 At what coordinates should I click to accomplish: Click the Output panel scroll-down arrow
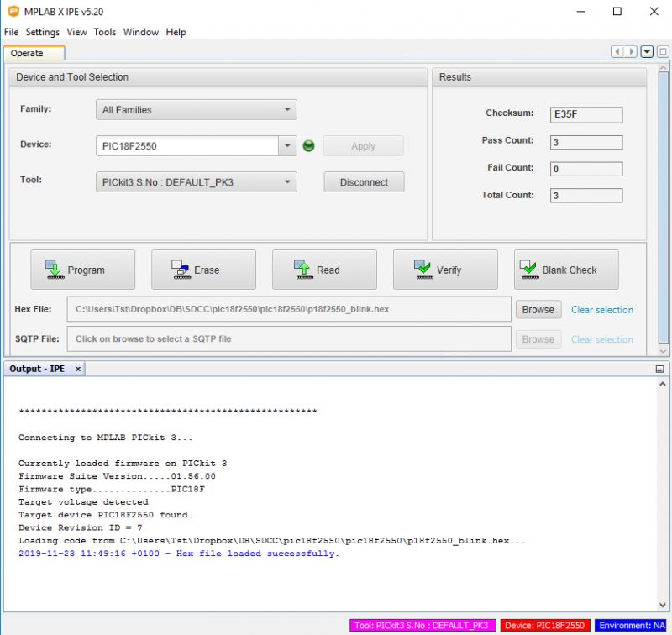click(663, 605)
